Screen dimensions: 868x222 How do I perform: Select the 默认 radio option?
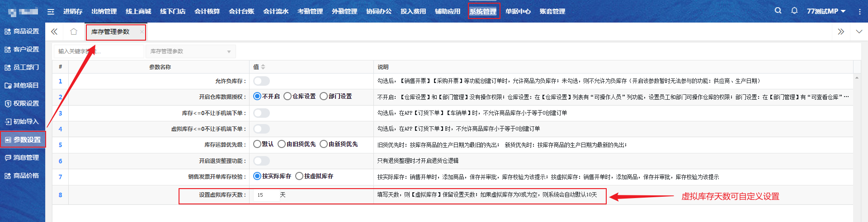tap(257, 144)
